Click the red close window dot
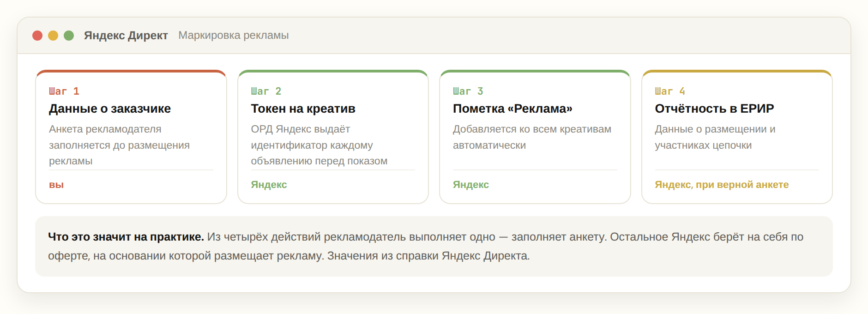 [x=37, y=36]
